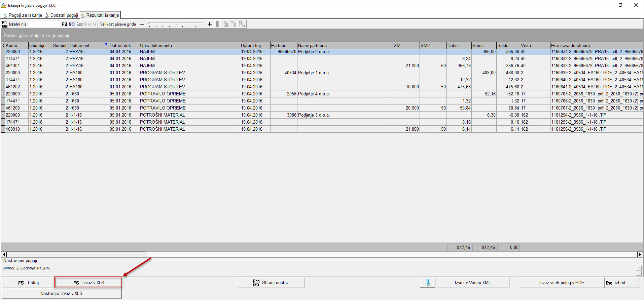
Task: Click the Iskalni niz input field
Action: (44, 24)
